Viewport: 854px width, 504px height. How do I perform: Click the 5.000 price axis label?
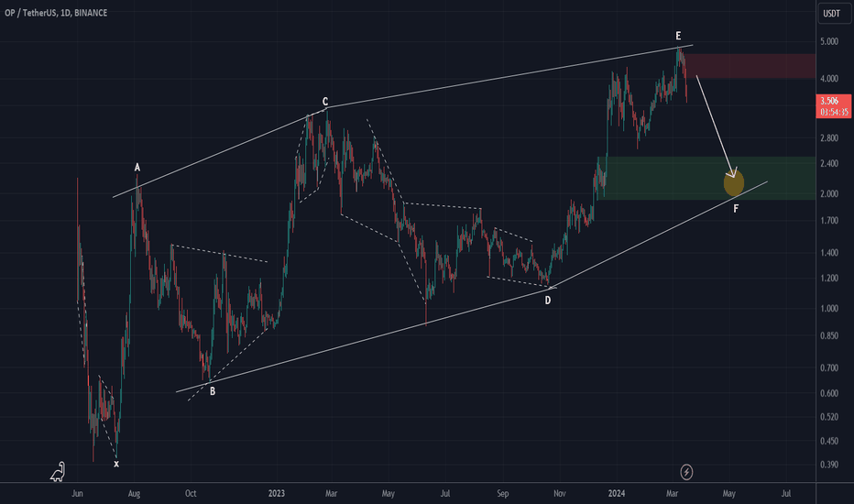[829, 41]
